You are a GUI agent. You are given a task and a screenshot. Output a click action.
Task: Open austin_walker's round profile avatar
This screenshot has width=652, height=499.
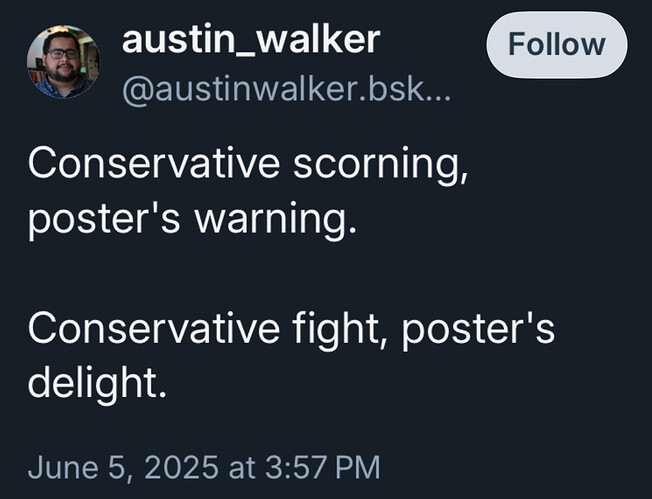pyautogui.click(x=63, y=62)
